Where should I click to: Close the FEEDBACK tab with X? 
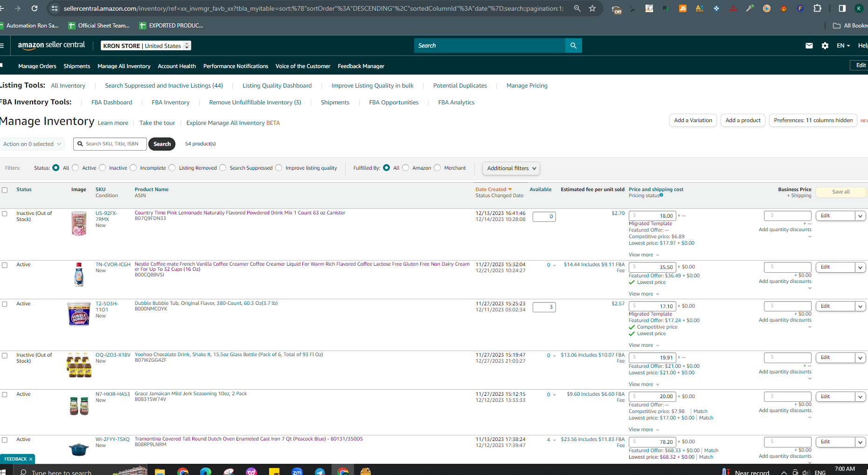pyautogui.click(x=31, y=459)
